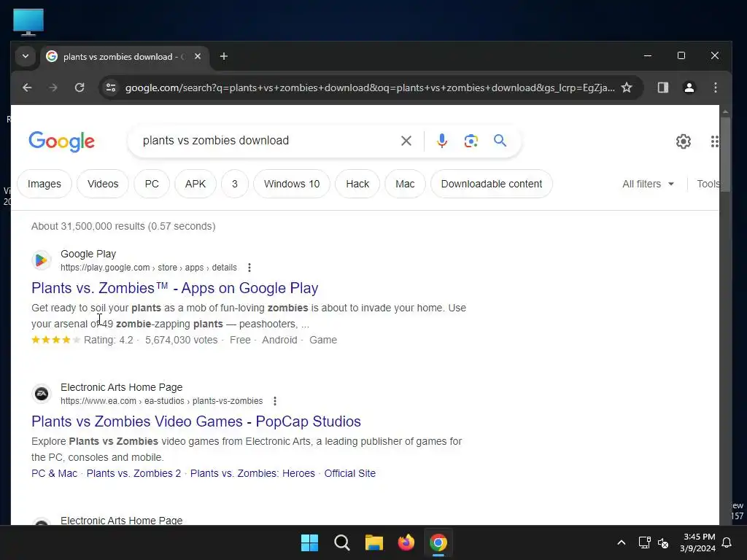Open the This PC desktop icon
The height and width of the screenshot is (560, 747).
[x=28, y=22]
